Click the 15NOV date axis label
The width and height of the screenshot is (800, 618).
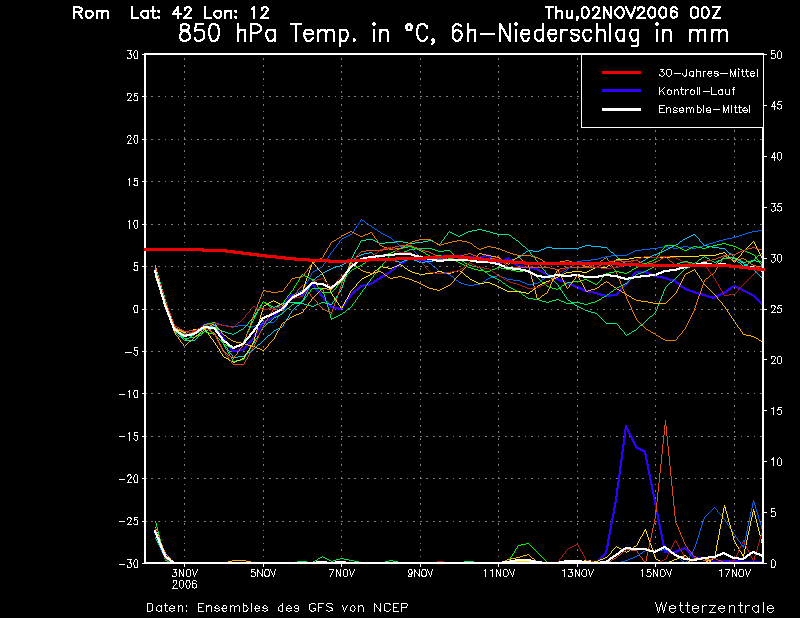tap(656, 574)
